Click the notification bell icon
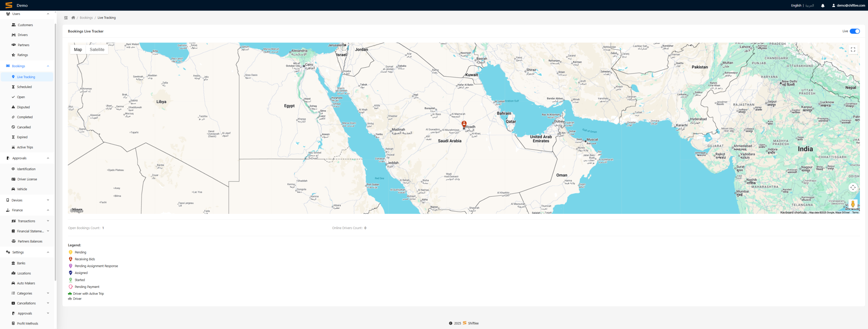The width and height of the screenshot is (868, 329). tap(823, 5)
